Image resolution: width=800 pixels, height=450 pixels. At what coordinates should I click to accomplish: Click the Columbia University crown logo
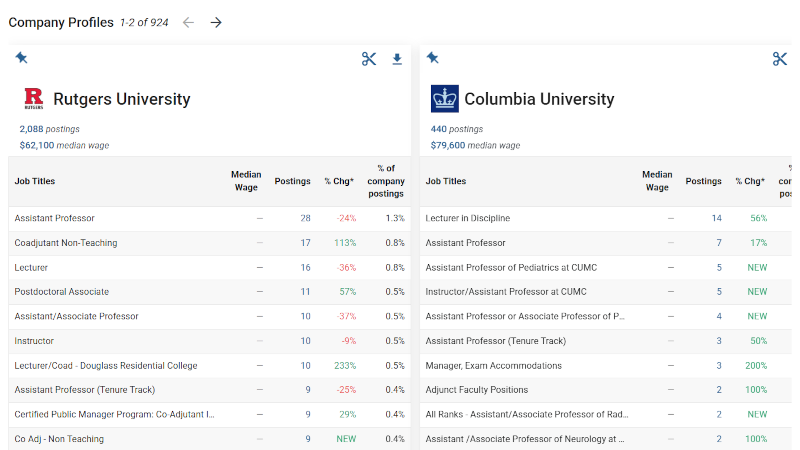444,98
